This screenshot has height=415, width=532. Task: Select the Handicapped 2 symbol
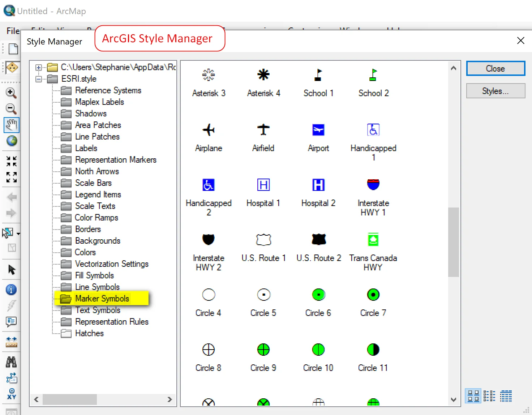click(x=209, y=185)
